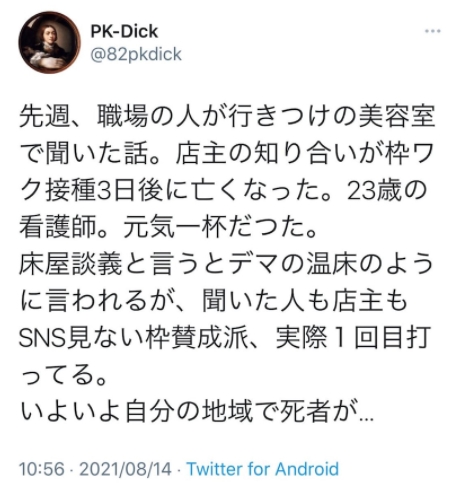The height and width of the screenshot is (494, 459).
Task: Click the last line いよいよ自分の地域で死者が
Action: tap(197, 411)
